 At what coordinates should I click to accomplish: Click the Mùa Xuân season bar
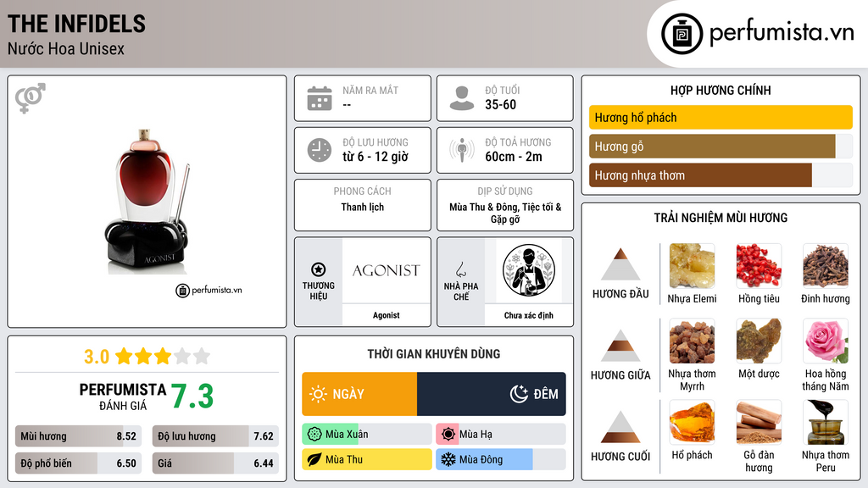pyautogui.click(x=366, y=435)
